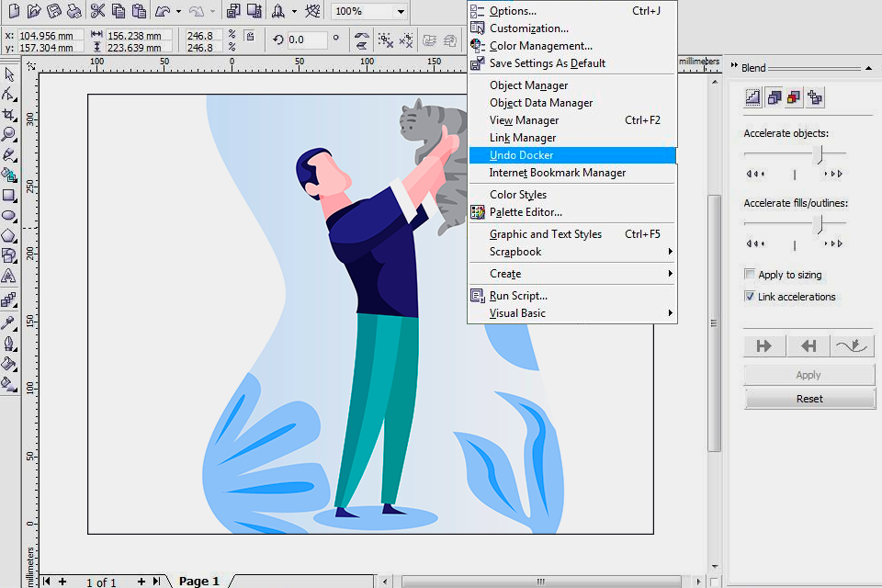
Task: Click the rotation angle input field
Action: pyautogui.click(x=307, y=40)
